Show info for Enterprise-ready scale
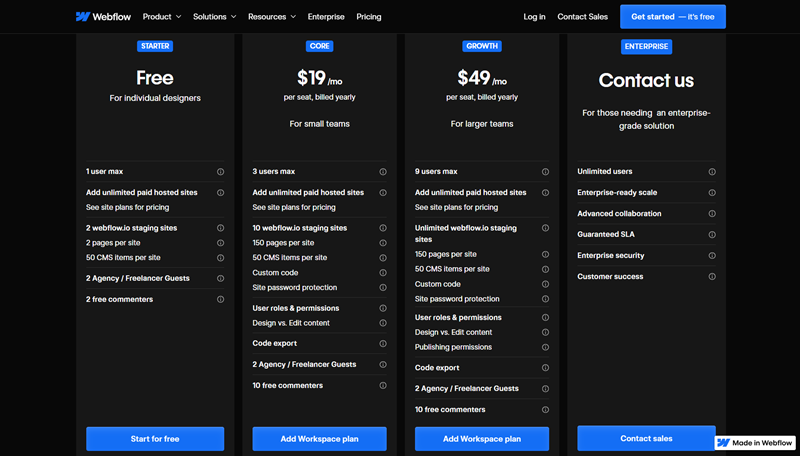 pos(712,193)
